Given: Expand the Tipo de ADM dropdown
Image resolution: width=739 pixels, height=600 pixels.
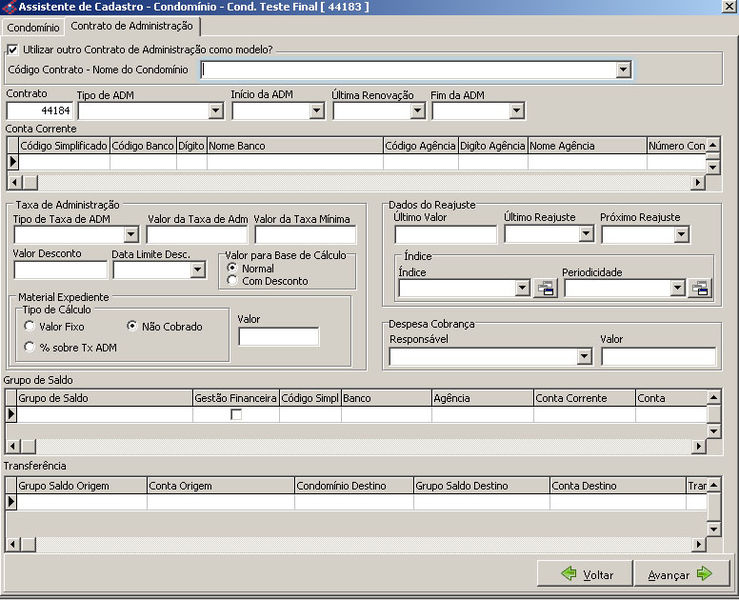Looking at the screenshot, I should [216, 111].
